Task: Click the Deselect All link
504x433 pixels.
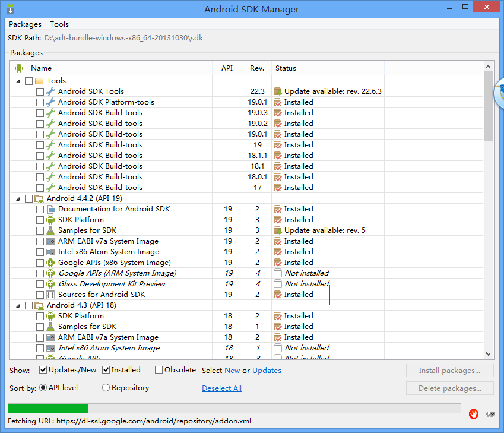Action: click(221, 388)
